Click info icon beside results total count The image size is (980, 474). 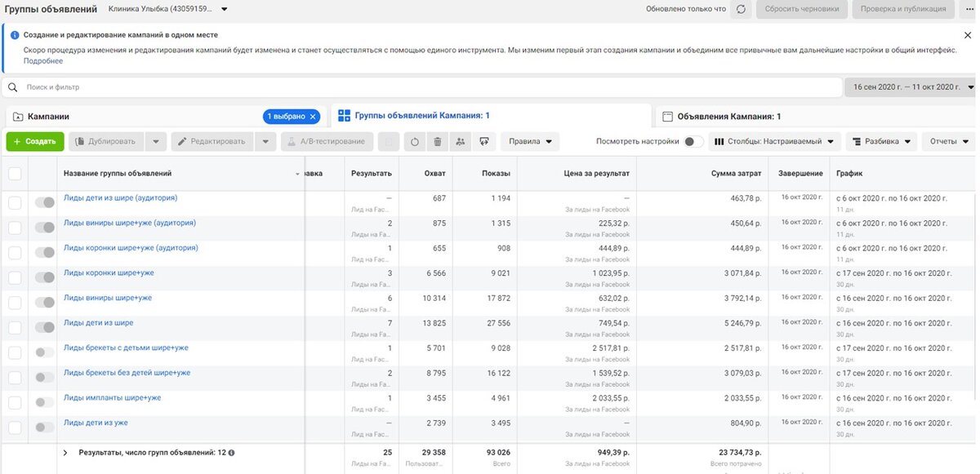(x=232, y=452)
